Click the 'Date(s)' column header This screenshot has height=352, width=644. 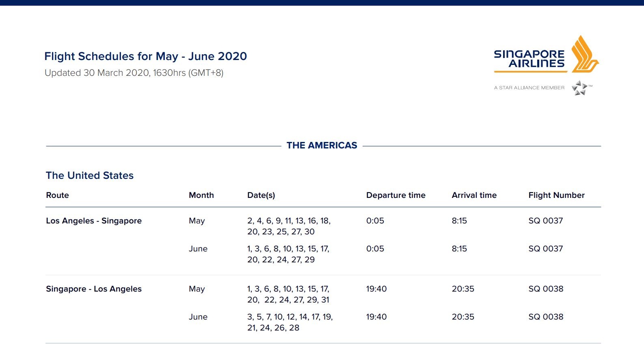[x=261, y=195]
